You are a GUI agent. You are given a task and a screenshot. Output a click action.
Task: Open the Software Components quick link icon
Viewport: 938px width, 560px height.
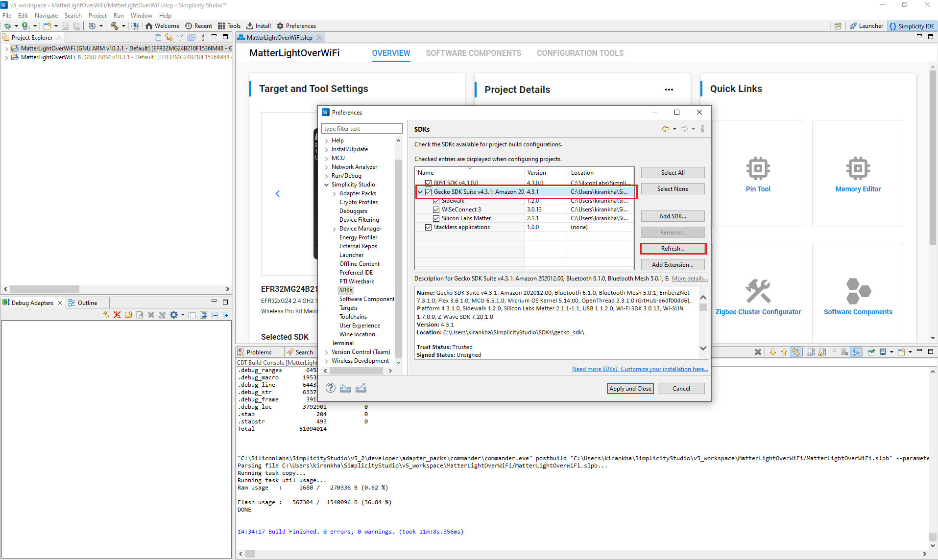(x=858, y=291)
